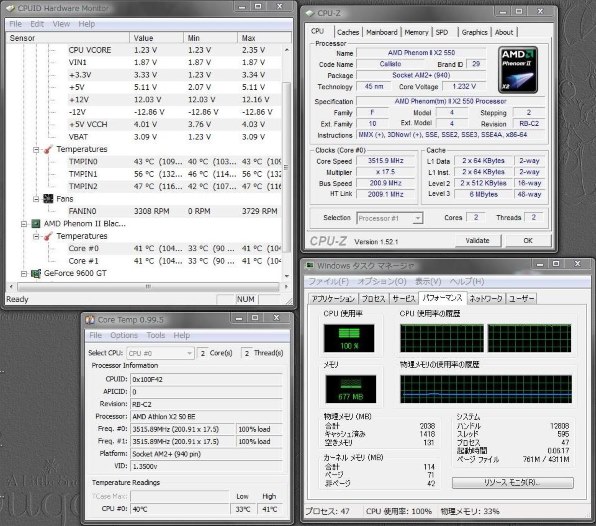Switch to the About tab in CPU-Z
This screenshot has height=526, width=596.
(504, 32)
